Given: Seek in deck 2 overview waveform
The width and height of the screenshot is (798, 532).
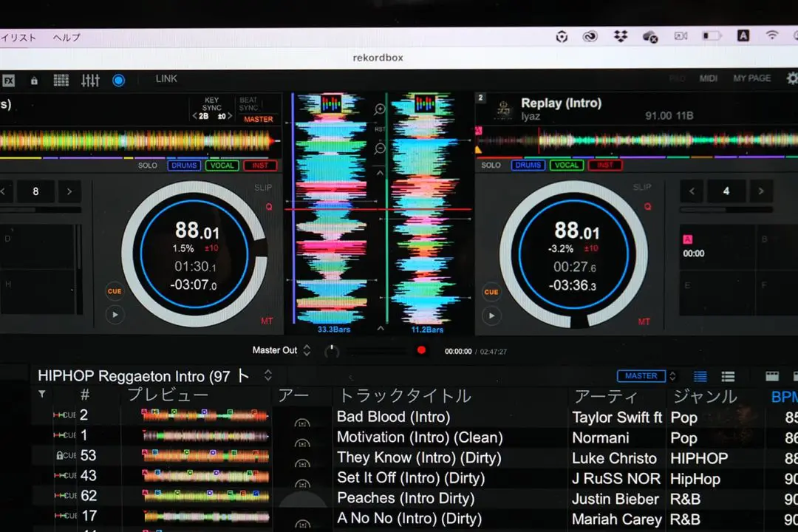Looking at the screenshot, I should click(x=637, y=140).
